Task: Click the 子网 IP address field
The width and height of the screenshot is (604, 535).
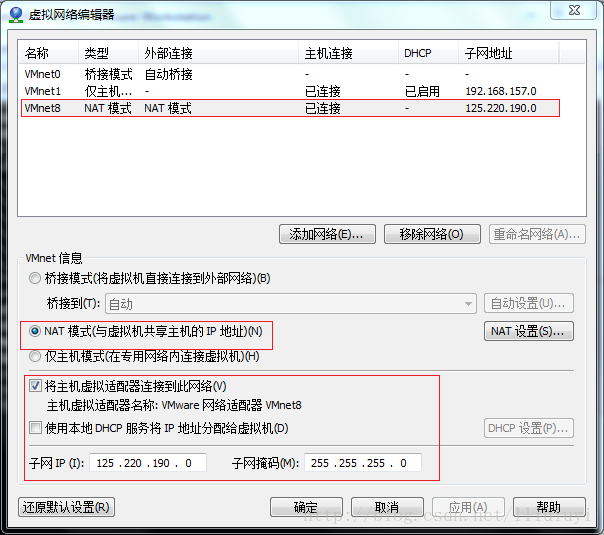Action: (x=148, y=463)
